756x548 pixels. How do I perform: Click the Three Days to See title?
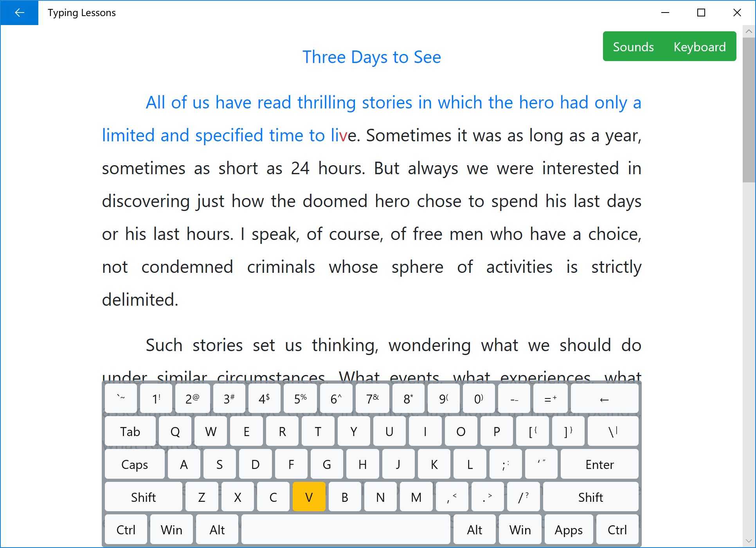pos(371,57)
